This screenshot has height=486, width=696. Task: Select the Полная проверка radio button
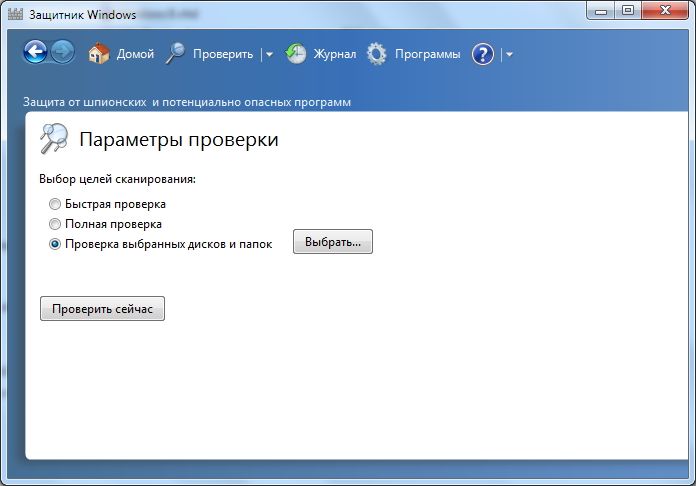(x=55, y=224)
